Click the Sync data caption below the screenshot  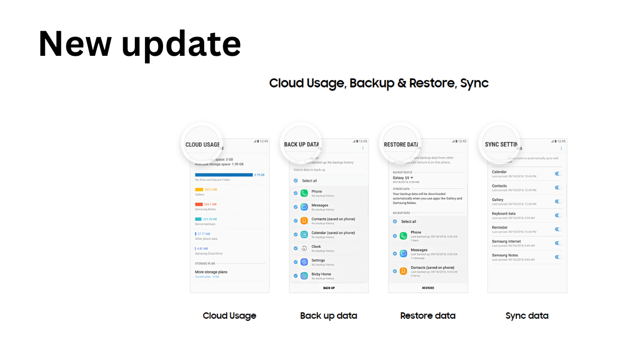527,316
